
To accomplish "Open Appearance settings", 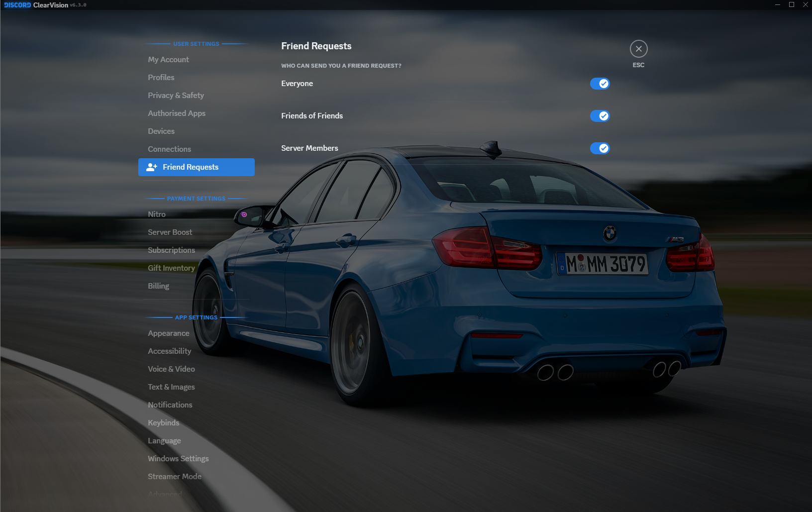I will (x=197, y=333).
